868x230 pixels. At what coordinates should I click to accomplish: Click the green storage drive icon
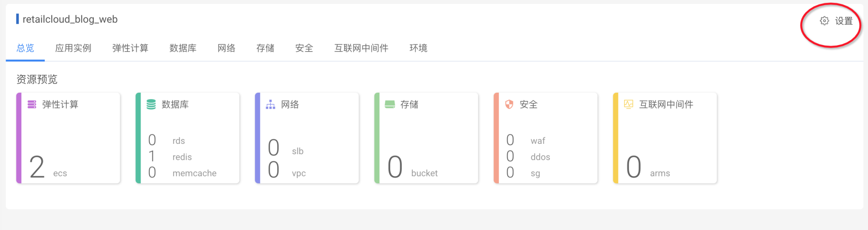[x=390, y=104]
